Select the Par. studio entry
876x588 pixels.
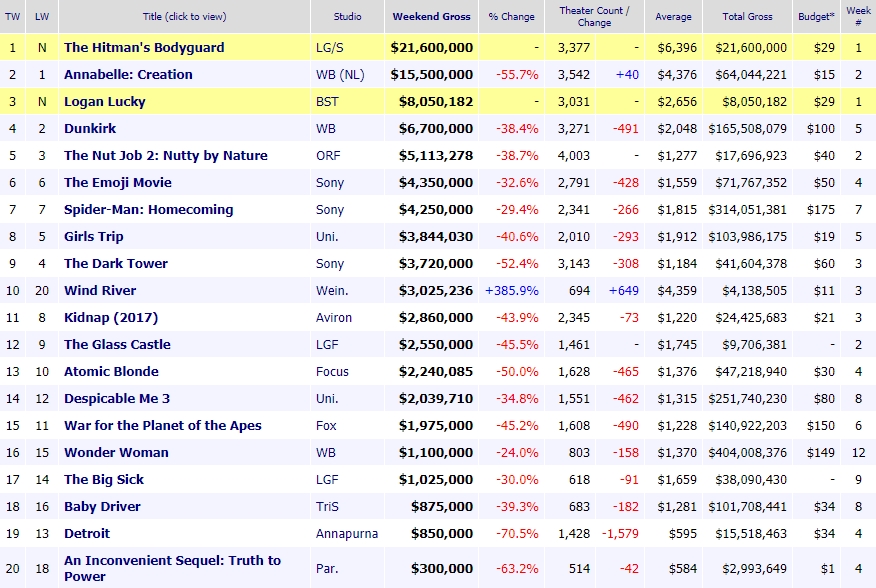(327, 568)
